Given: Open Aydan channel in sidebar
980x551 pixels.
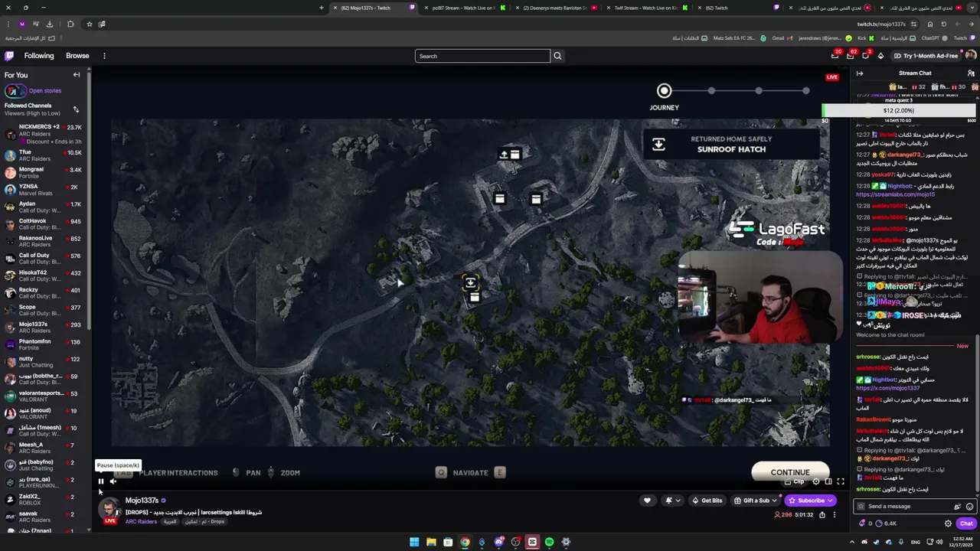Looking at the screenshot, I should [44, 207].
